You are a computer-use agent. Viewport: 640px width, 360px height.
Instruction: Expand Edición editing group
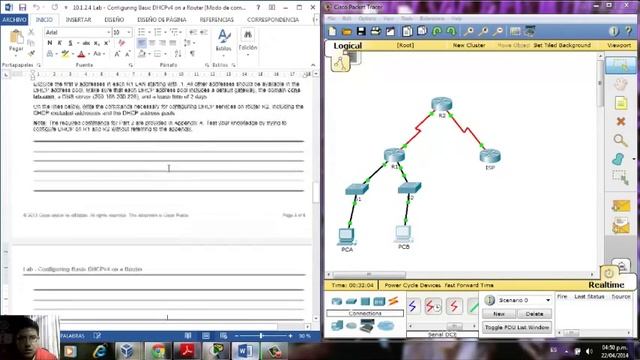[x=248, y=42]
